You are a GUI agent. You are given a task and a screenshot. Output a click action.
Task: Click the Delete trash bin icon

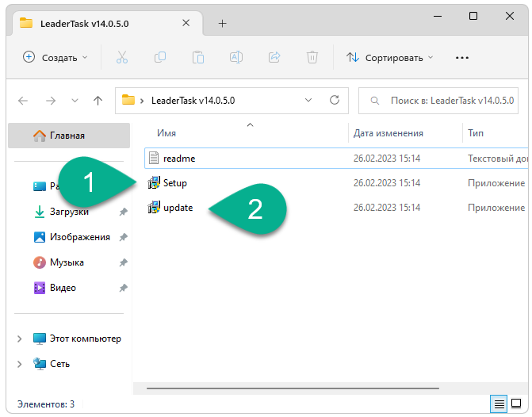tap(312, 57)
